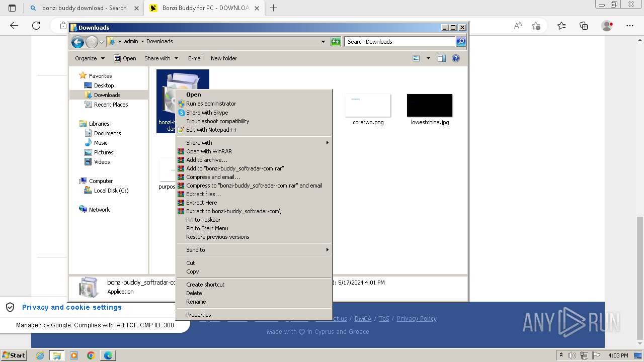This screenshot has width=644, height=362.
Task: Expand the Send to submenu
Action: pyautogui.click(x=254, y=250)
